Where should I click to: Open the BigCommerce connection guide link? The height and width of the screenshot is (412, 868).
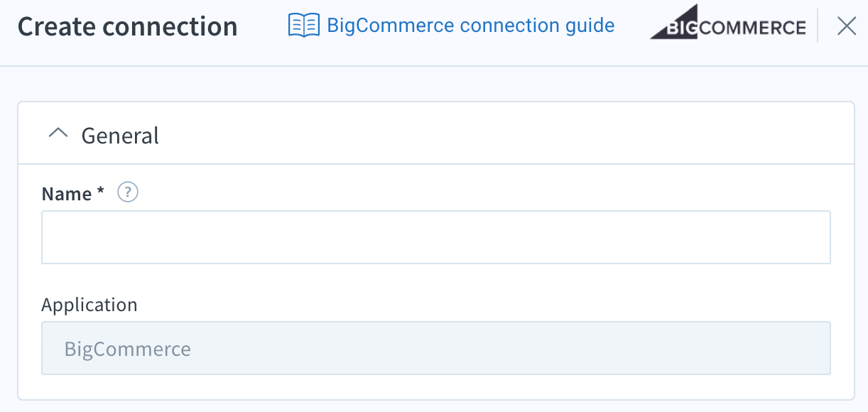(470, 26)
